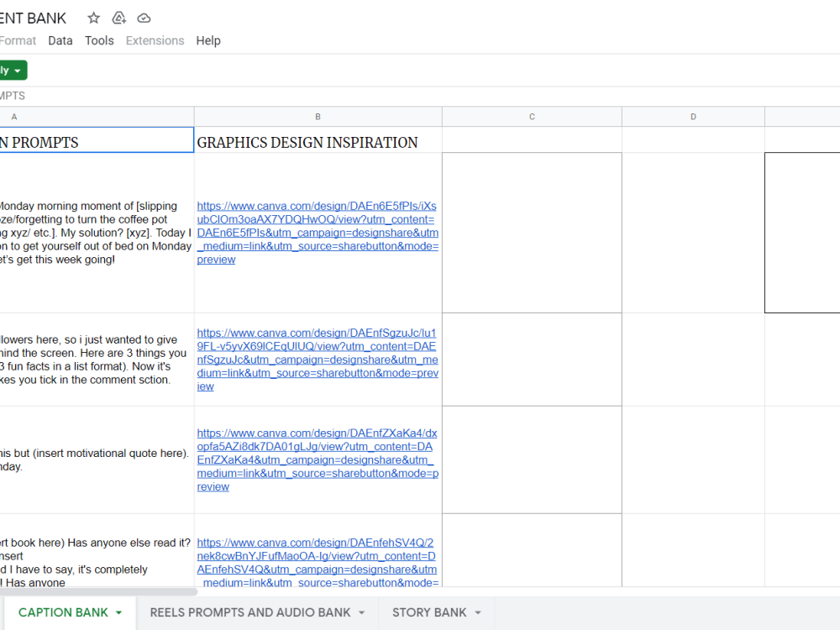Check the cloud save status icon
Image resolution: width=840 pixels, height=630 pixels.
click(x=144, y=18)
